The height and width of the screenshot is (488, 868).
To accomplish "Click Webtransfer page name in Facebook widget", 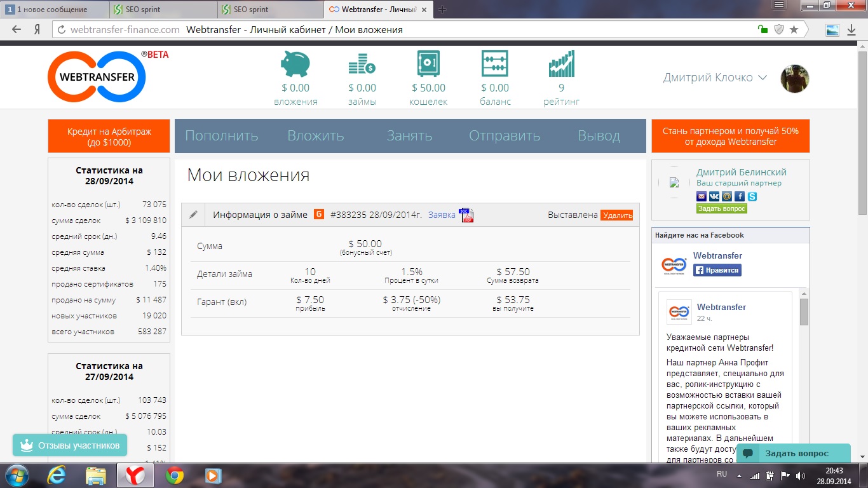I will (x=717, y=255).
